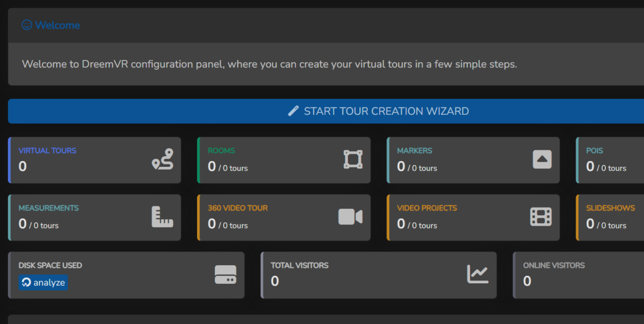The width and height of the screenshot is (644, 324).
Task: Click the Disk Space Used drive icon
Action: click(225, 275)
